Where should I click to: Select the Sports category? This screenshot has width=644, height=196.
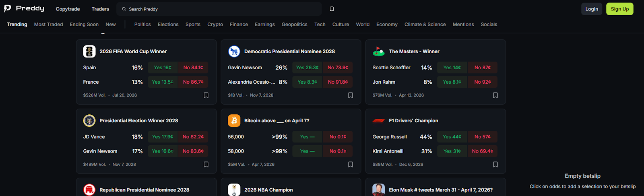click(x=193, y=25)
